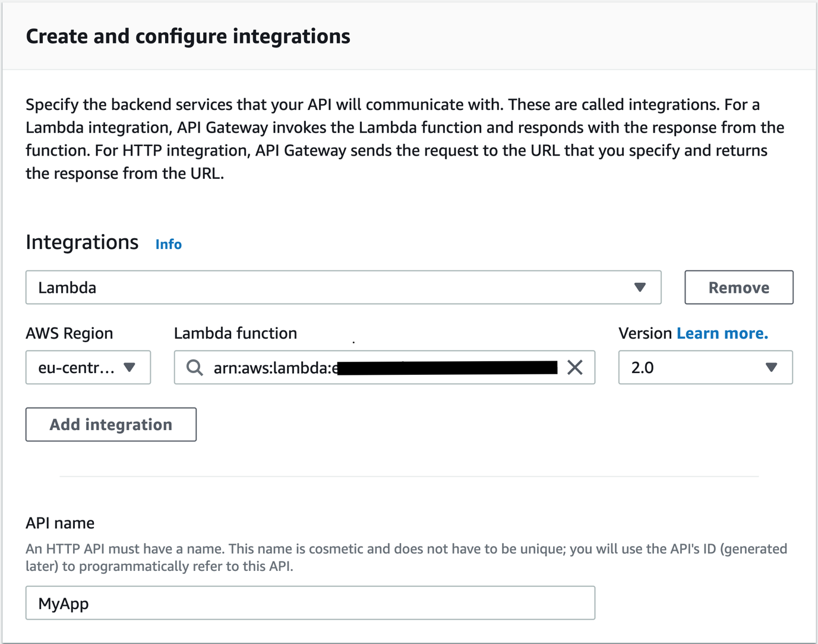The image size is (818, 644).
Task: Click the magnifying glass in the Lambda function field
Action: 194,367
